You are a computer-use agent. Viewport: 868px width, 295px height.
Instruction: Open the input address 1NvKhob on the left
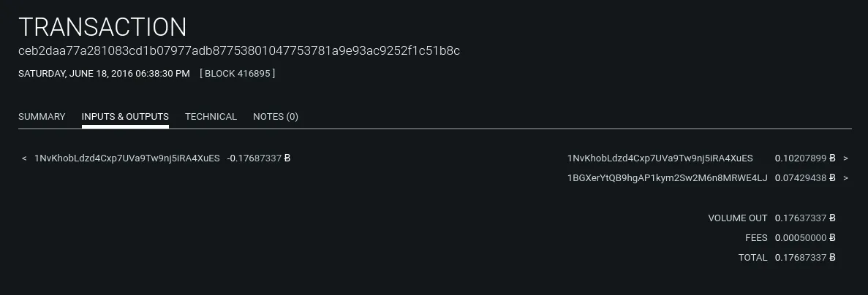point(127,158)
